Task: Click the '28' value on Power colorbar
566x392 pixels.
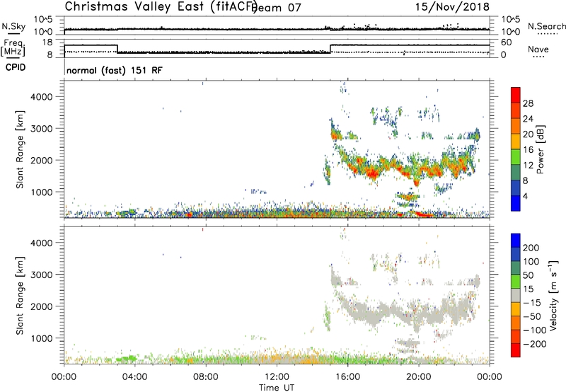Action: (x=528, y=103)
